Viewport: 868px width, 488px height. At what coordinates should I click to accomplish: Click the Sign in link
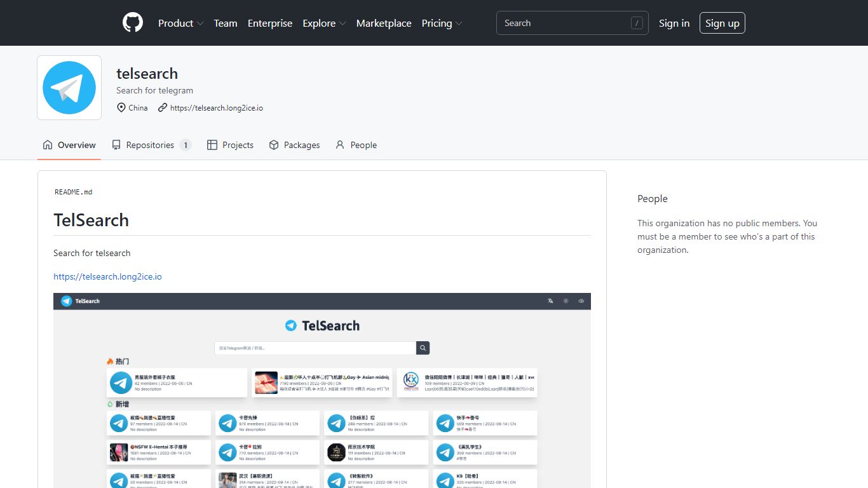click(674, 23)
